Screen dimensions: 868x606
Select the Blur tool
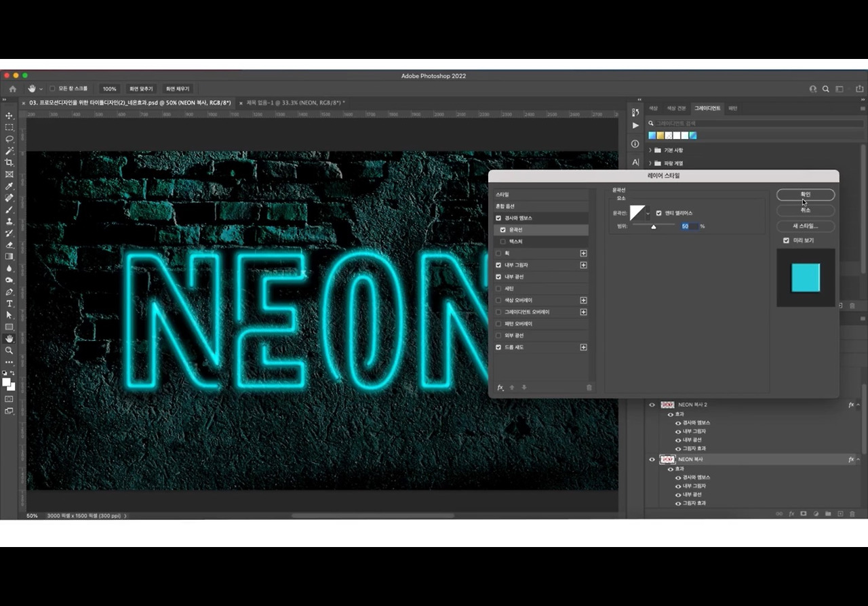[9, 268]
